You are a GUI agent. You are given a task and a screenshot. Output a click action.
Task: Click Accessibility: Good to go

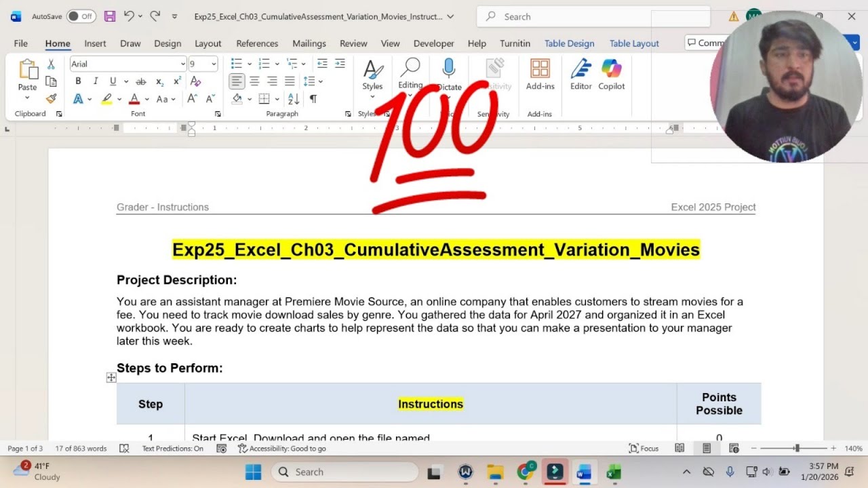[282, 449]
